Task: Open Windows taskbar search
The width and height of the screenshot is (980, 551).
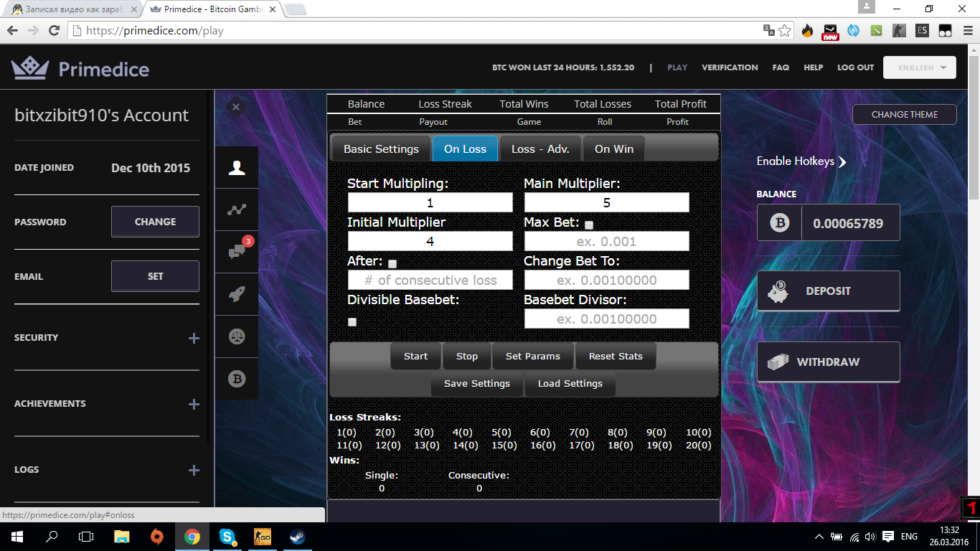Action: (52, 536)
